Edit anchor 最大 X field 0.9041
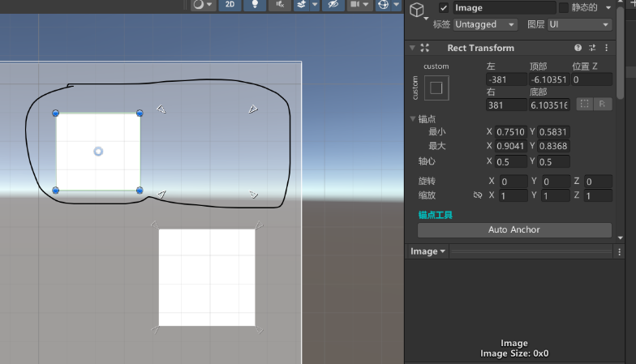636x364 pixels. click(511, 146)
